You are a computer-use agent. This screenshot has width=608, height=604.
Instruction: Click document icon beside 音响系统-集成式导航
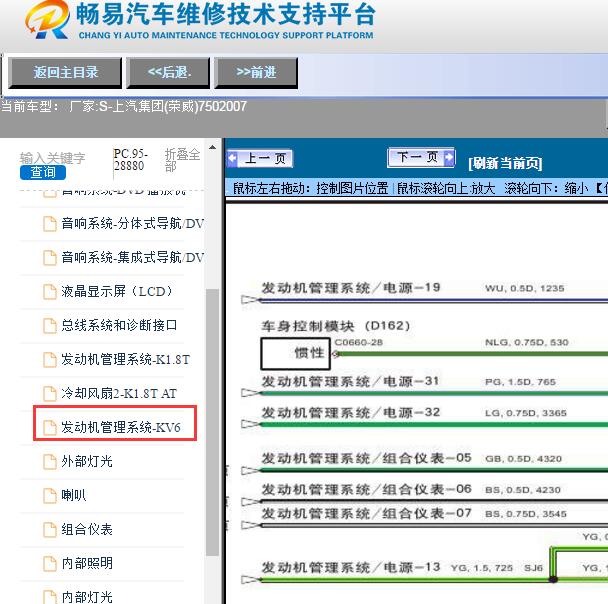click(50, 258)
